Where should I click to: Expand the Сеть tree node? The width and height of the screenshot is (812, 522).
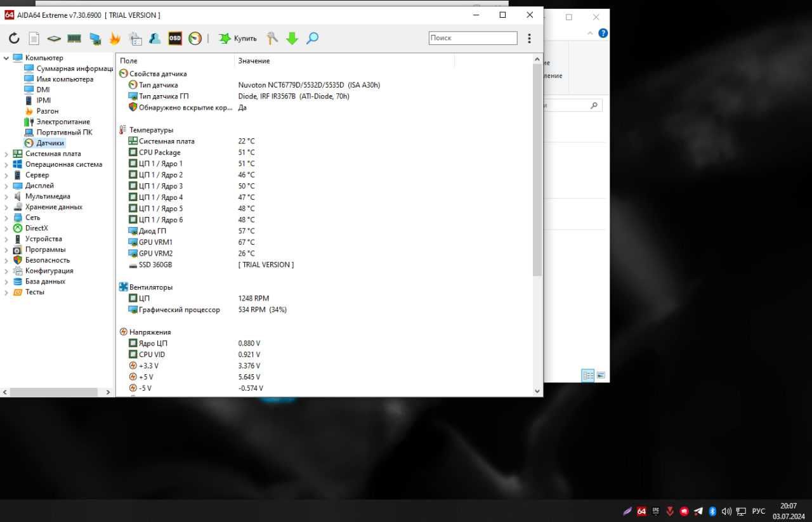[x=6, y=218]
